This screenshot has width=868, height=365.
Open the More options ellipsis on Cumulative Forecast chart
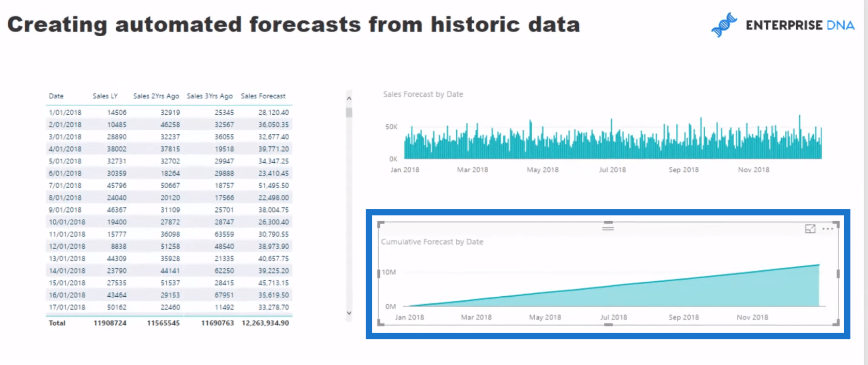pos(828,229)
